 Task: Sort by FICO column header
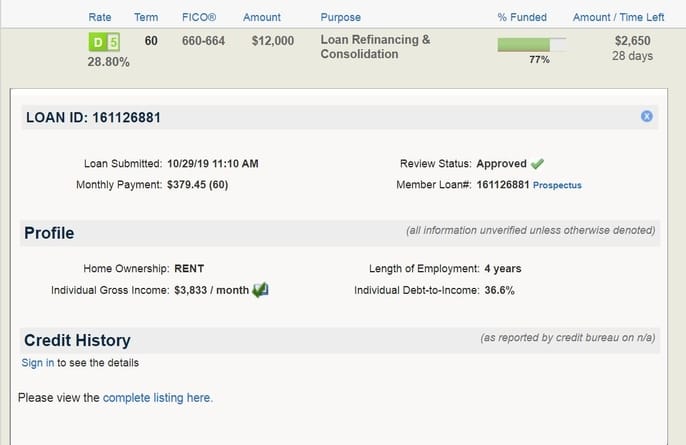click(x=199, y=17)
